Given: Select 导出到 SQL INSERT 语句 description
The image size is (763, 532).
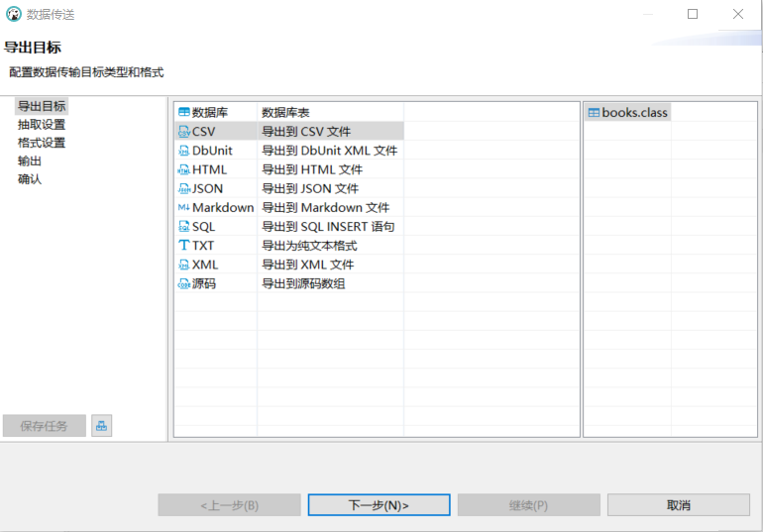Looking at the screenshot, I should click(x=328, y=227).
